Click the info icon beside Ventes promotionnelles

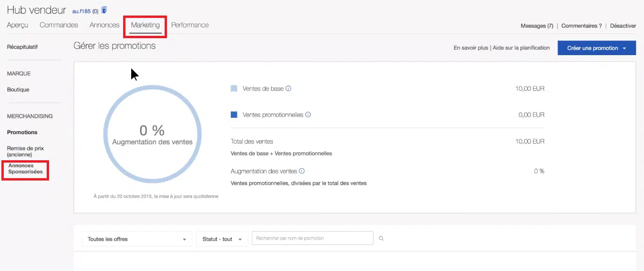tap(308, 115)
